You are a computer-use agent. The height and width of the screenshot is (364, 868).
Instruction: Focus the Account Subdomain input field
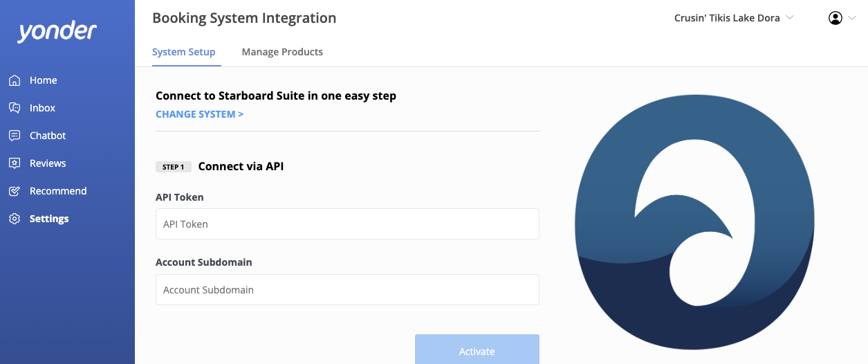[x=347, y=290]
